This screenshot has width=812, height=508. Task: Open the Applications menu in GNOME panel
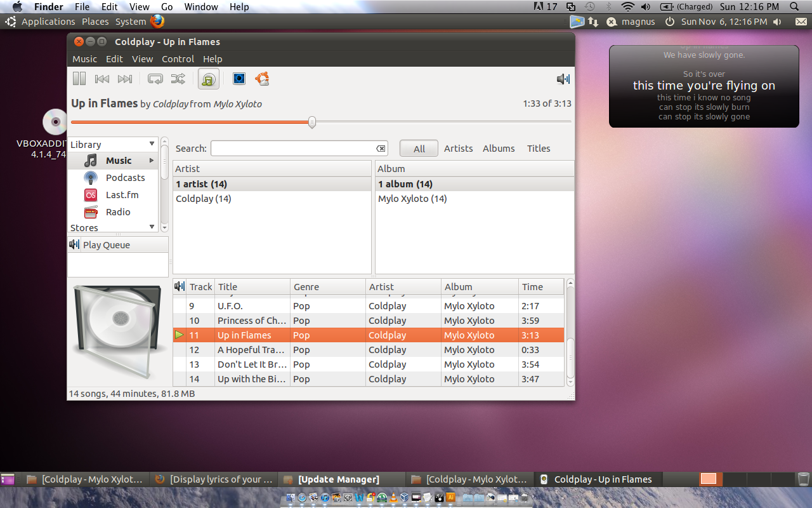pos(48,22)
